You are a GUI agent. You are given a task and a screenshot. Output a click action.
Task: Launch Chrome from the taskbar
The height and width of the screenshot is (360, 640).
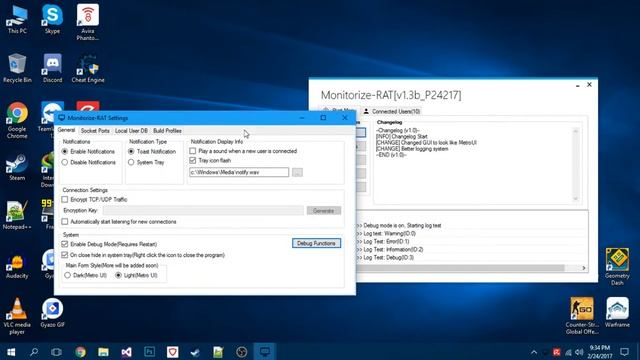click(80, 352)
